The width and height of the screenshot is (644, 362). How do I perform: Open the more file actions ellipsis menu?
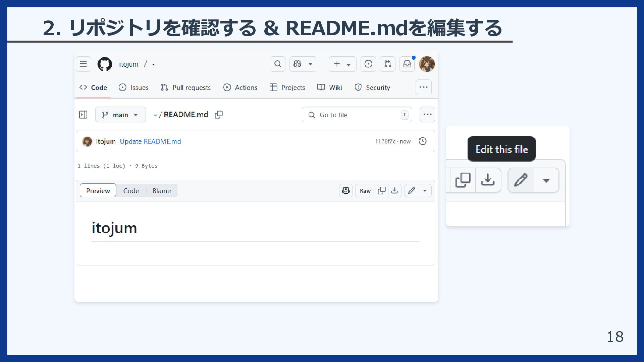pos(427,114)
